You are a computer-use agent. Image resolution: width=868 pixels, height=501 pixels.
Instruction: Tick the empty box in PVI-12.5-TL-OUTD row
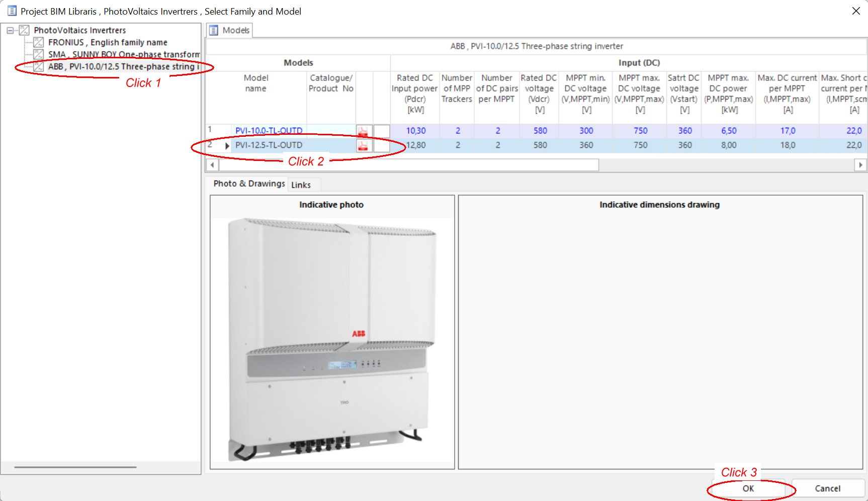coord(382,146)
